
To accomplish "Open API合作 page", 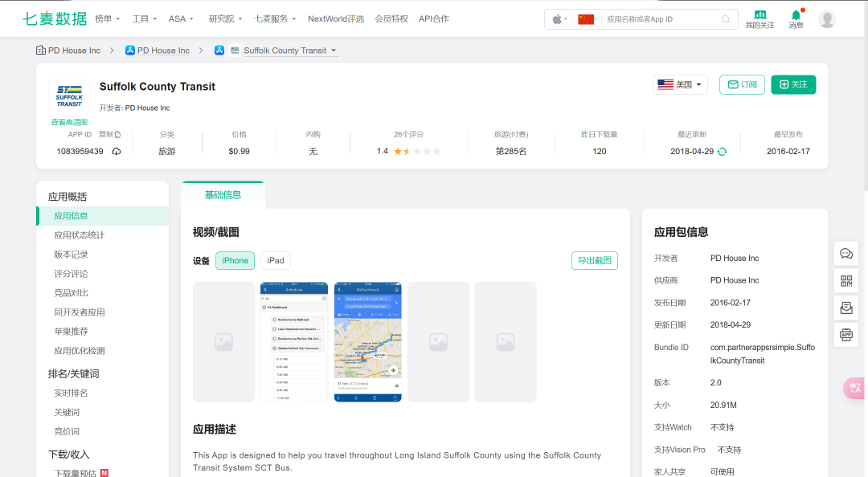I will (x=434, y=18).
